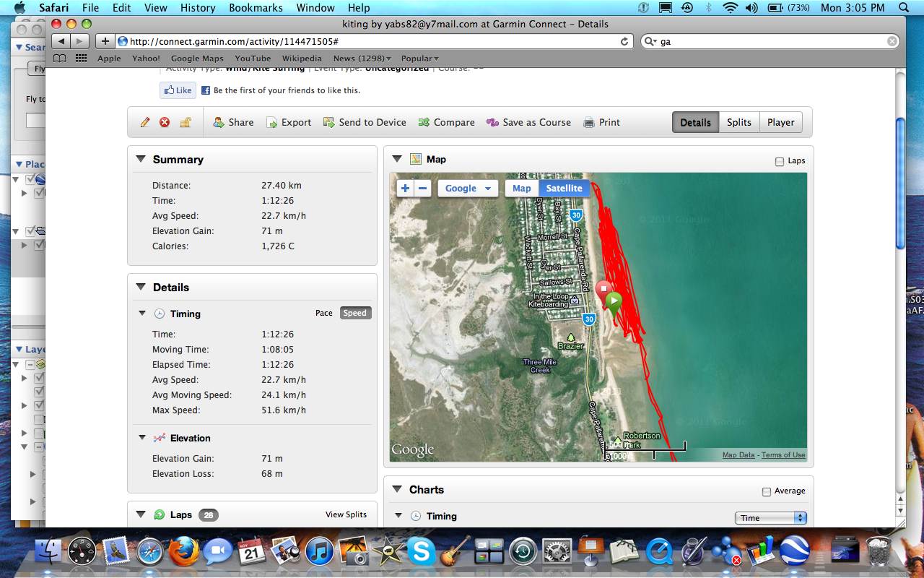Image resolution: width=924 pixels, height=578 pixels.
Task: Zoom out the map with minus button
Action: (x=423, y=189)
